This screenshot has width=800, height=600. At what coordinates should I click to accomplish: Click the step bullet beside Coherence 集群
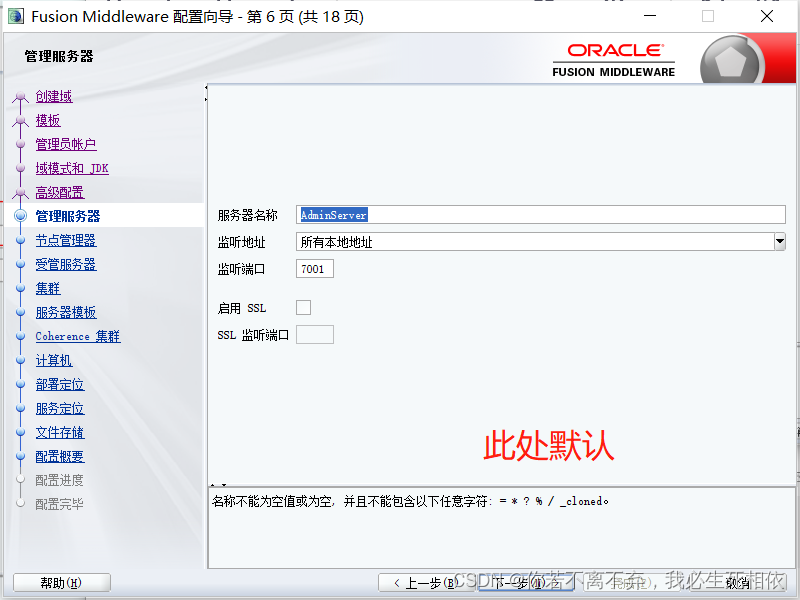click(x=20, y=336)
